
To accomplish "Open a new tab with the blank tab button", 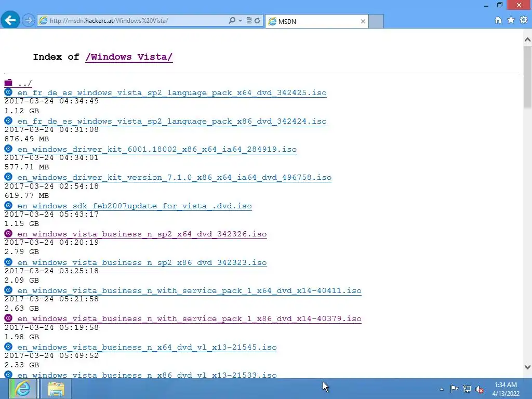I will click(x=376, y=21).
